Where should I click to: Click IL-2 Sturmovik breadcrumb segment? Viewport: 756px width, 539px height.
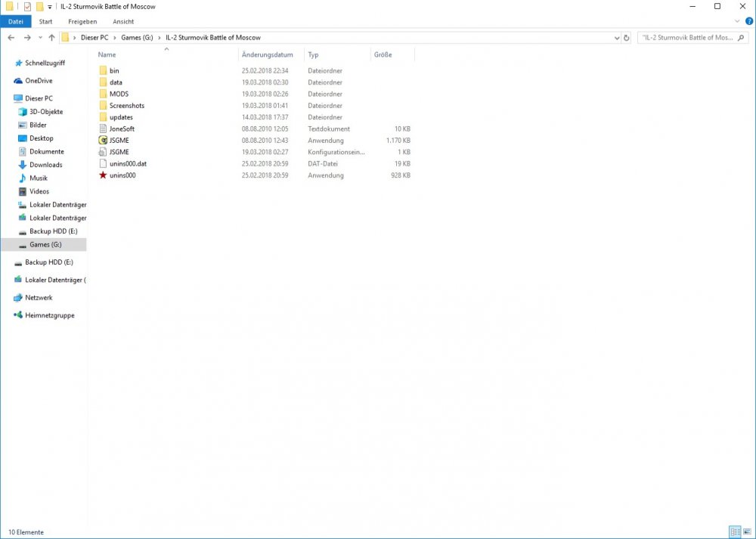pyautogui.click(x=213, y=38)
